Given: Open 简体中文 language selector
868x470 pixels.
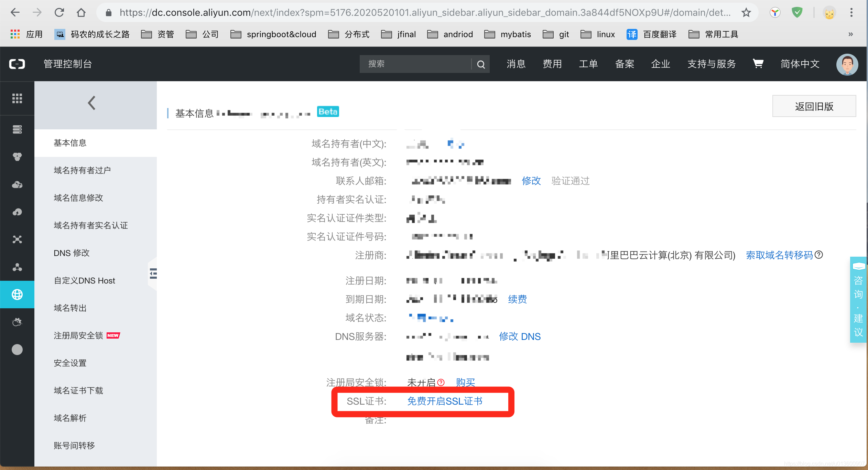Looking at the screenshot, I should [x=800, y=64].
